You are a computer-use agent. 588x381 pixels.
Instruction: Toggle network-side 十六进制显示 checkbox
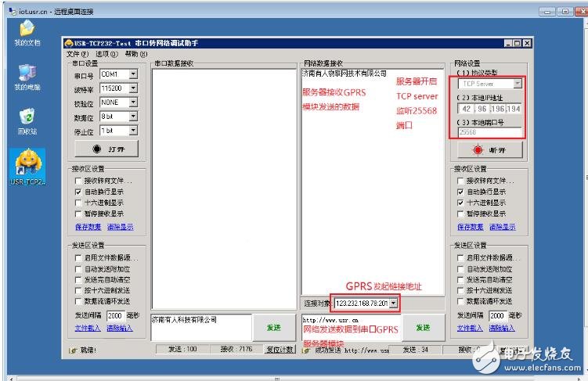pos(460,203)
